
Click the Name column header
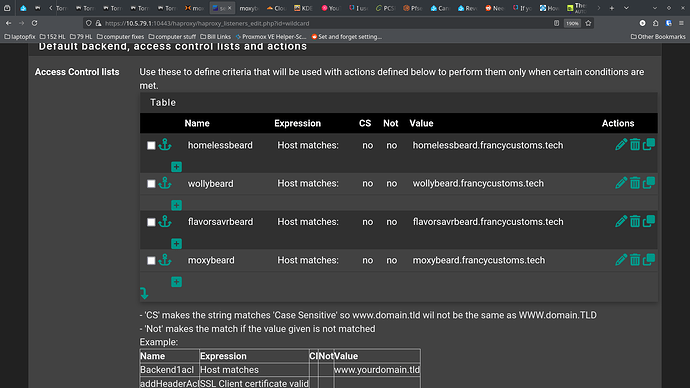pos(197,123)
